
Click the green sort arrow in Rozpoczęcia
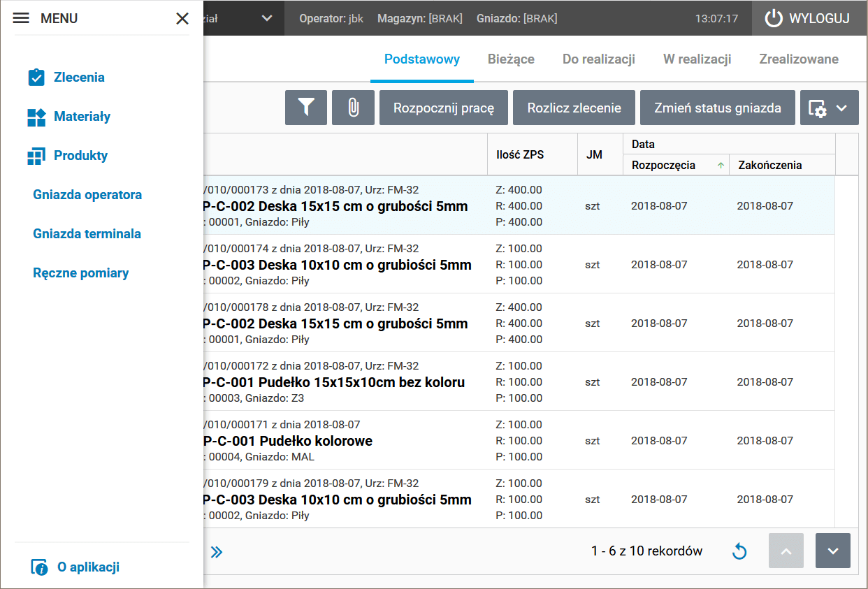click(721, 166)
